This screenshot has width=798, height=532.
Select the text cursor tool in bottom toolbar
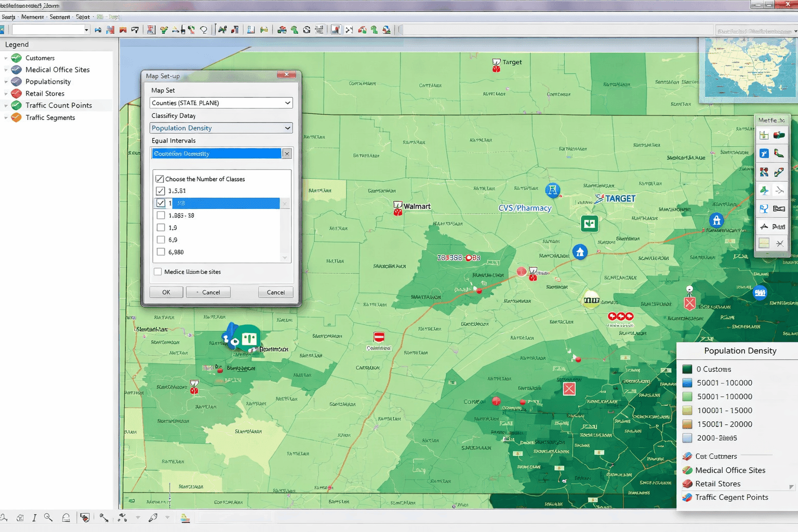point(34,517)
